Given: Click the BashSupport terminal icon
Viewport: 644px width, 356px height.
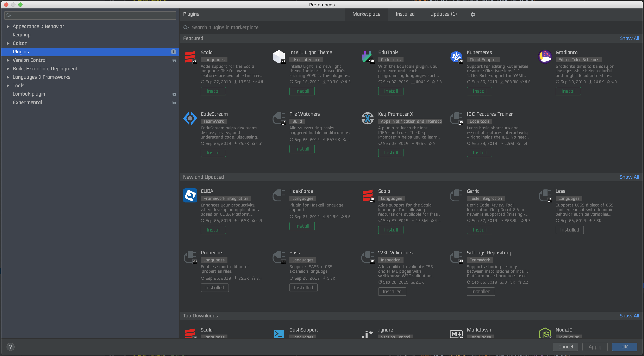Looking at the screenshot, I should pos(279,334).
